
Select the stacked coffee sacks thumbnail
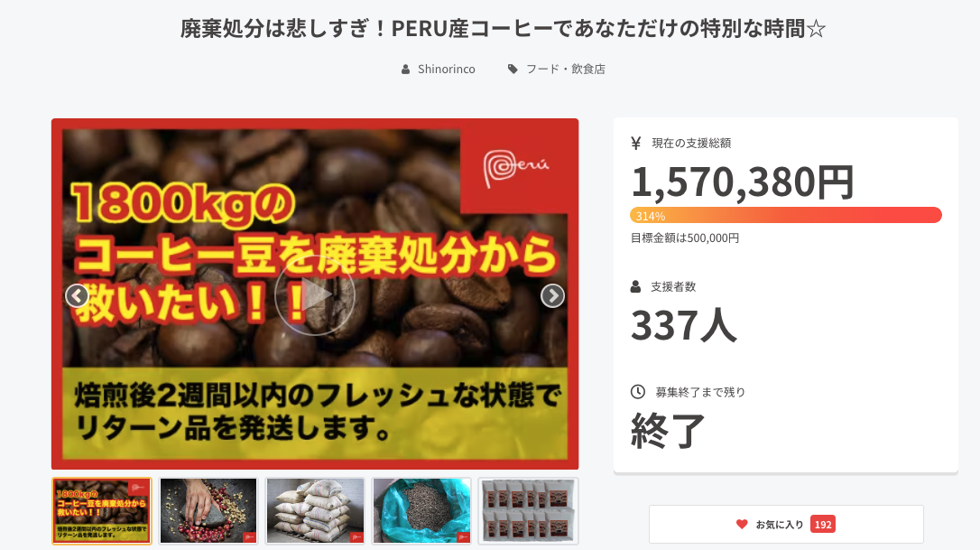point(315,511)
